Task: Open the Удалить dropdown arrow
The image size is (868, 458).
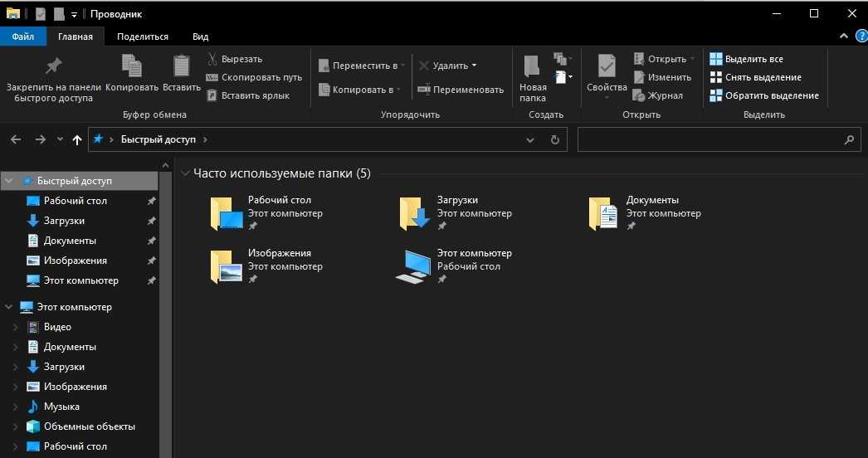Action: point(474,66)
